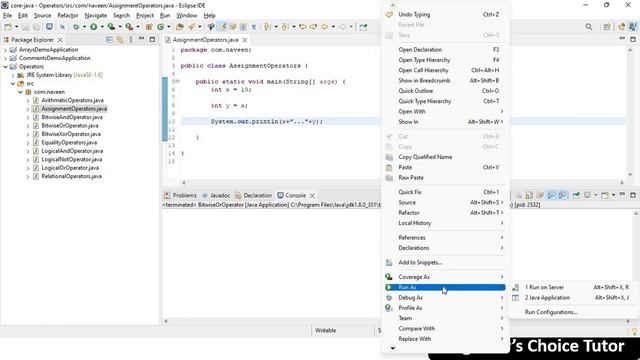Click the Open Type toolbar icon

(x=180, y=27)
